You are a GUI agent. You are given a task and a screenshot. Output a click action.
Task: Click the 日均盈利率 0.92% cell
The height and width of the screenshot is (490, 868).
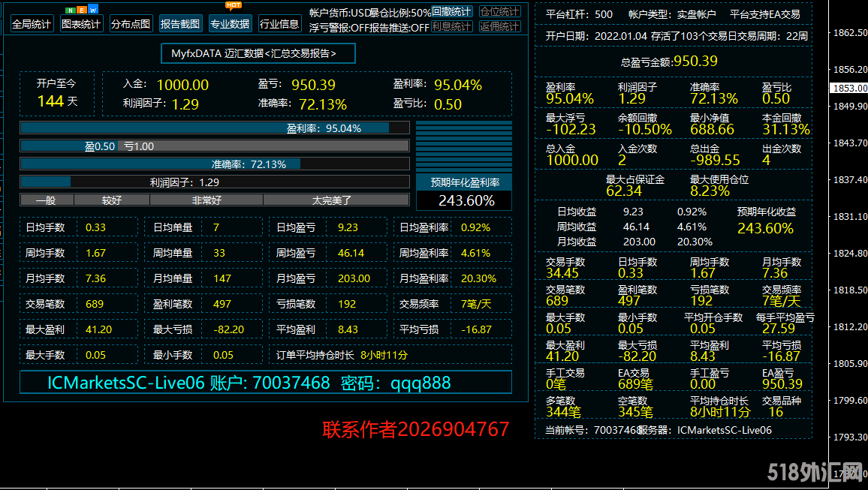[x=453, y=227]
